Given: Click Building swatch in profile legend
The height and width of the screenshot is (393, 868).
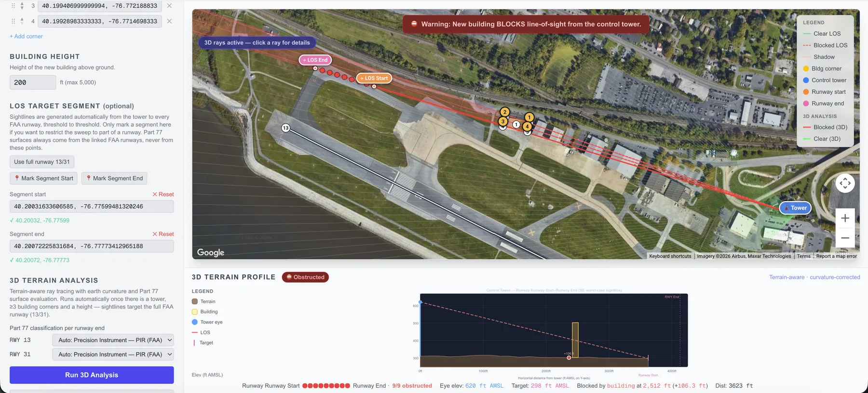Looking at the screenshot, I should point(195,312).
